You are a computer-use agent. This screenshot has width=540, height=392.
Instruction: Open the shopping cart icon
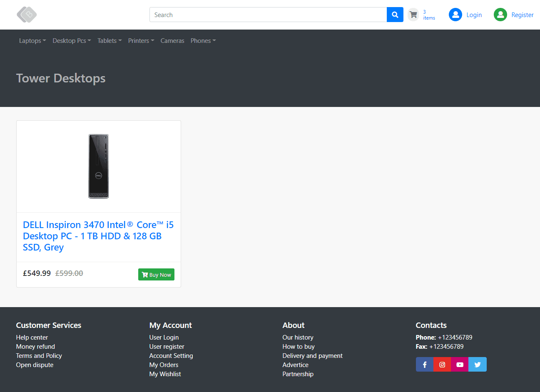pos(413,15)
